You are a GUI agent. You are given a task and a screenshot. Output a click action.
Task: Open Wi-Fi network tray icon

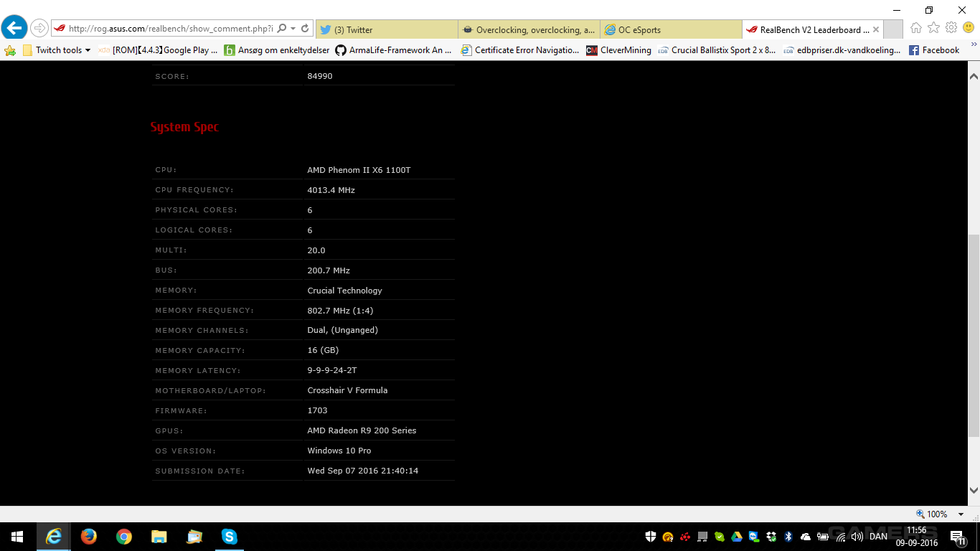tap(839, 537)
